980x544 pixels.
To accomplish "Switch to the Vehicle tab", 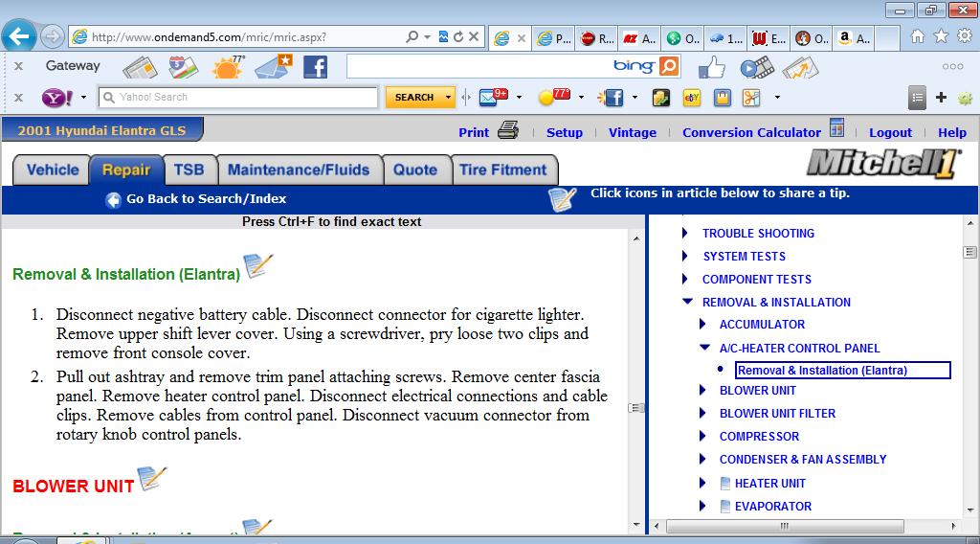I will point(53,170).
